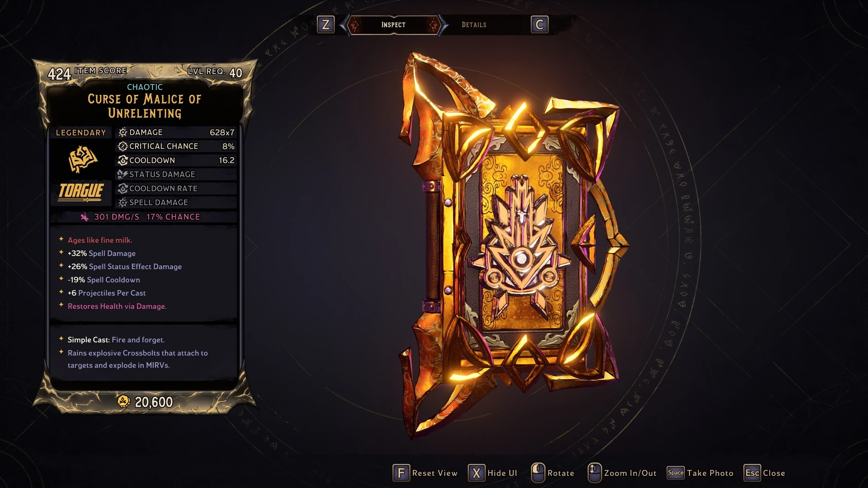Click the Cooldown Rate stat icon
868x488 pixels.
(123, 188)
